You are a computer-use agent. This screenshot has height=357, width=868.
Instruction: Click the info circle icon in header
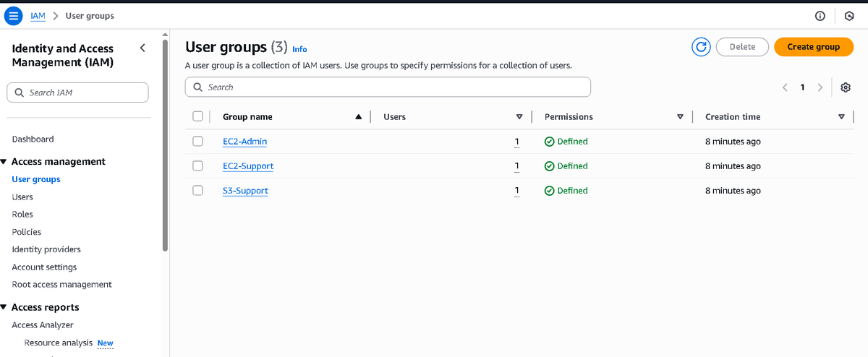pyautogui.click(x=820, y=16)
